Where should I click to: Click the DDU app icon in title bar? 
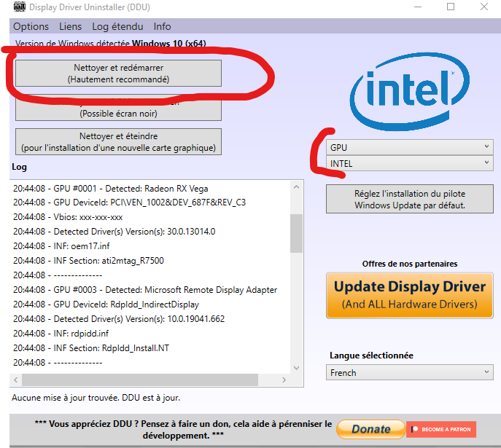coord(20,7)
